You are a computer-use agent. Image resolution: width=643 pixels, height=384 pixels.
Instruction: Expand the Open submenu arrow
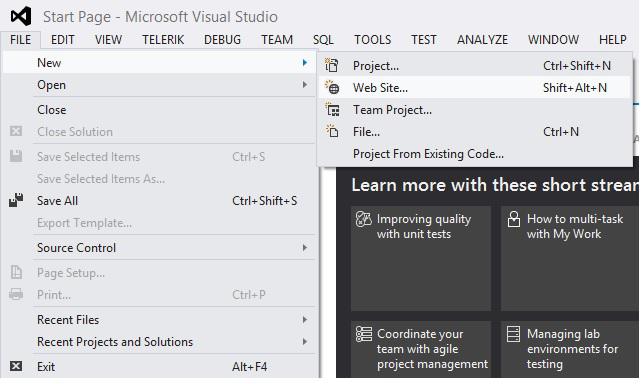click(x=305, y=85)
